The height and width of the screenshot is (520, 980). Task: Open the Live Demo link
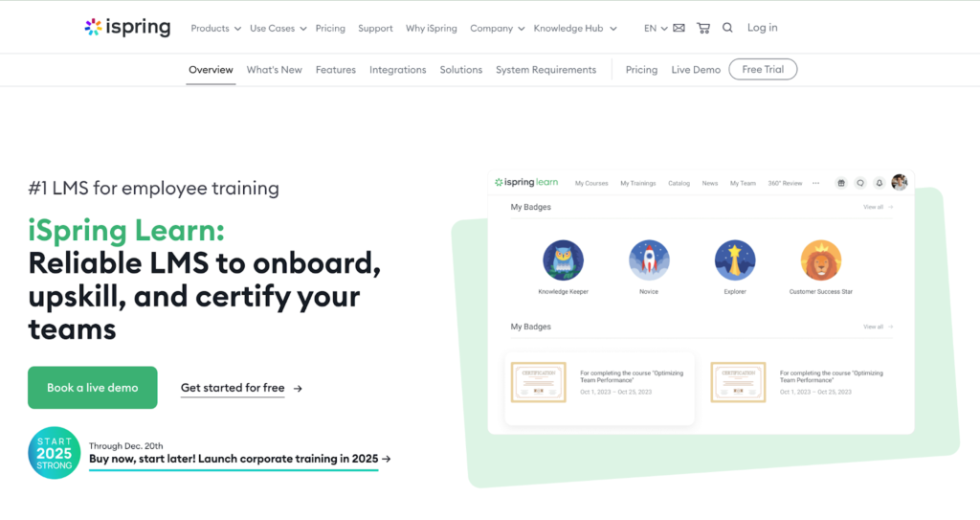click(696, 70)
